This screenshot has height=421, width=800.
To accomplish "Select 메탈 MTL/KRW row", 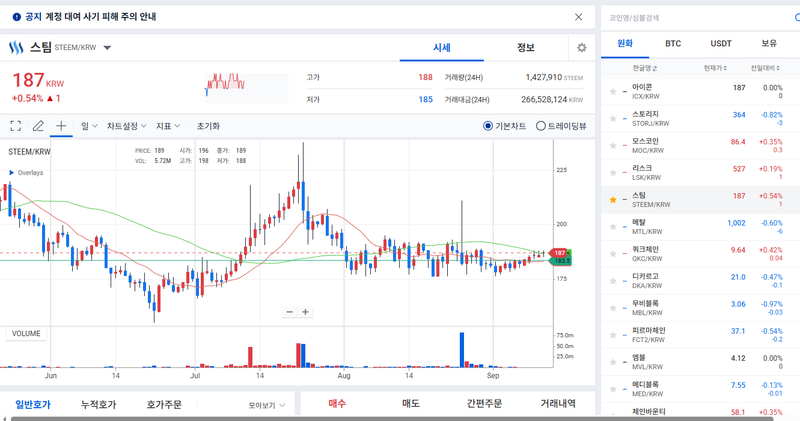I will click(x=701, y=227).
